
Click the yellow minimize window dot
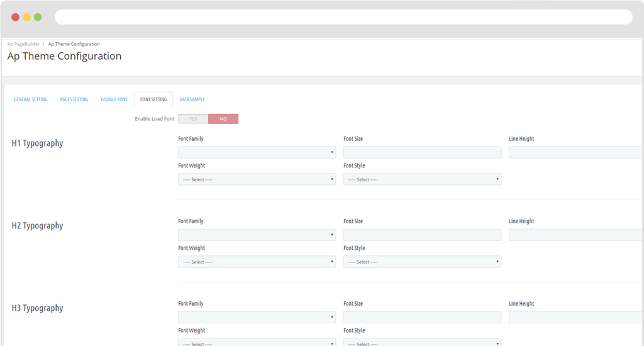(x=26, y=17)
